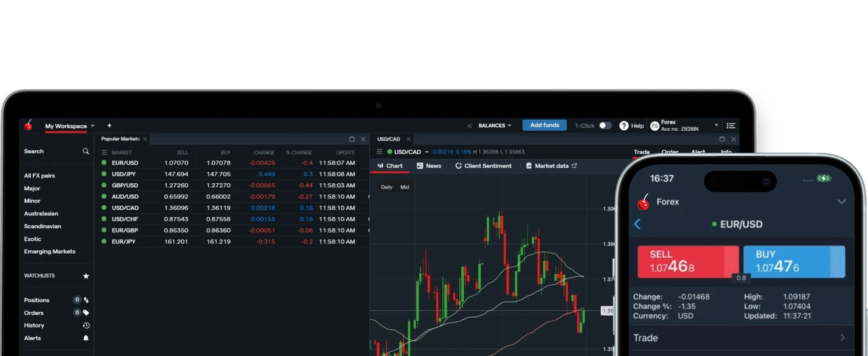Select the Popular Markets panel tab
The height and width of the screenshot is (356, 868).
[120, 139]
